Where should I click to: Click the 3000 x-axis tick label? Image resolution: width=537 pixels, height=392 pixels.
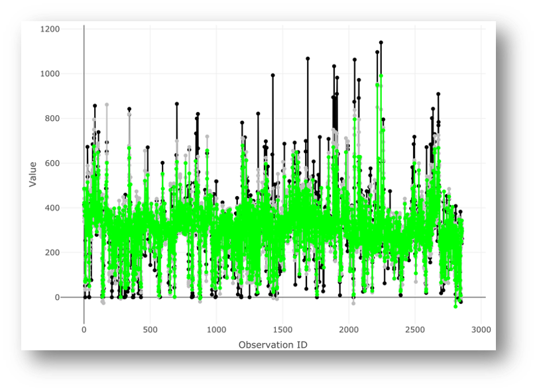click(x=481, y=330)
